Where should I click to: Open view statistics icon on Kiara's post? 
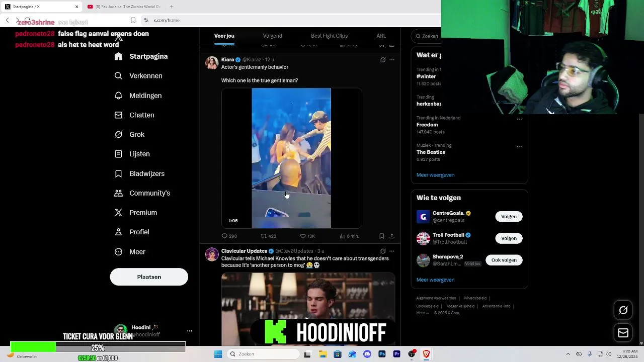342,236
